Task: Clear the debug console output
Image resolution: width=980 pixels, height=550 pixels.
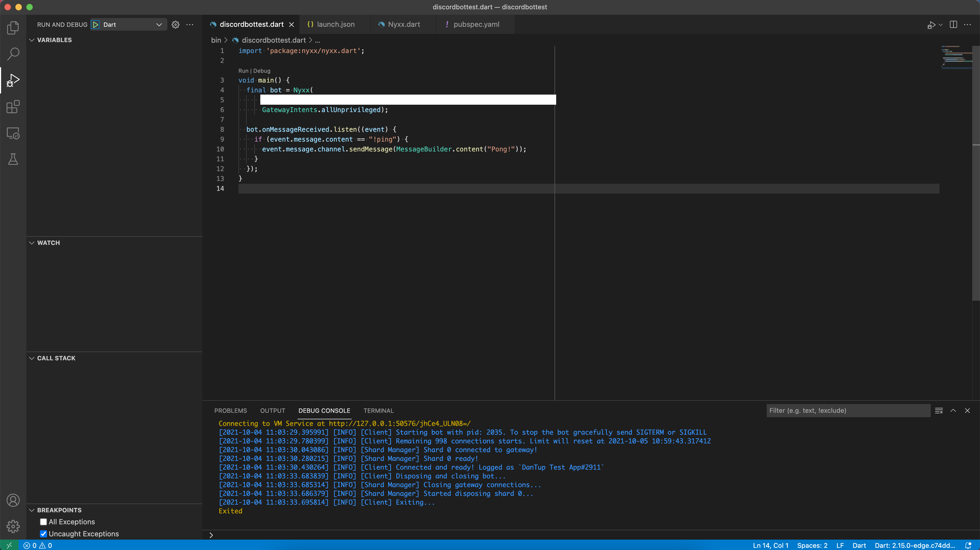Action: [x=939, y=410]
